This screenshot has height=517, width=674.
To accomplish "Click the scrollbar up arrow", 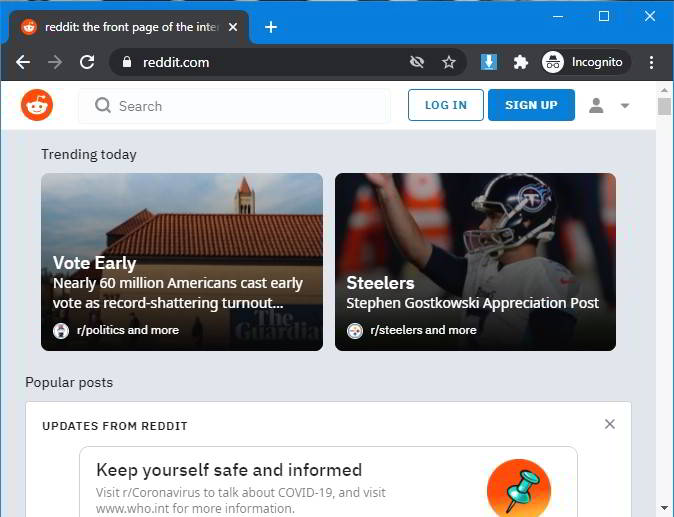I will click(664, 90).
